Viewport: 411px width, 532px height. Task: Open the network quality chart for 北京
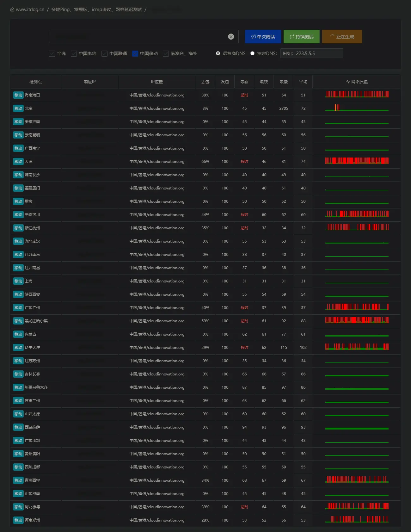tap(357, 108)
